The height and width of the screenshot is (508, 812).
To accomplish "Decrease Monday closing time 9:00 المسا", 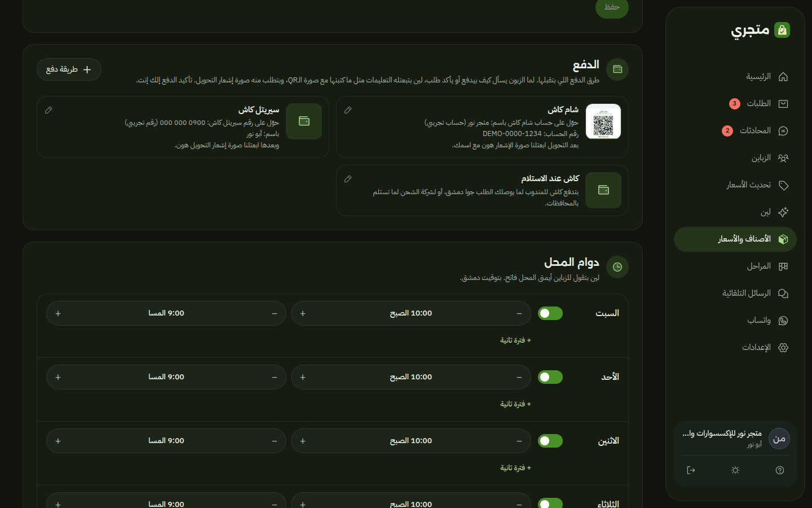I will 275,441.
